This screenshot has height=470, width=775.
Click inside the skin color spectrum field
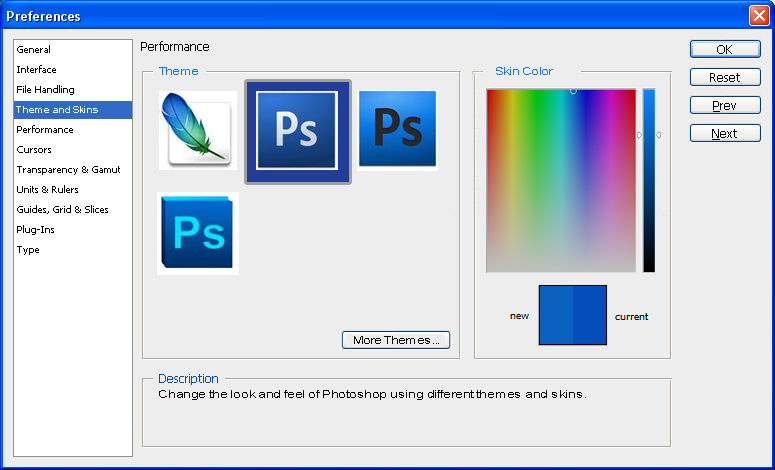pyautogui.click(x=561, y=180)
